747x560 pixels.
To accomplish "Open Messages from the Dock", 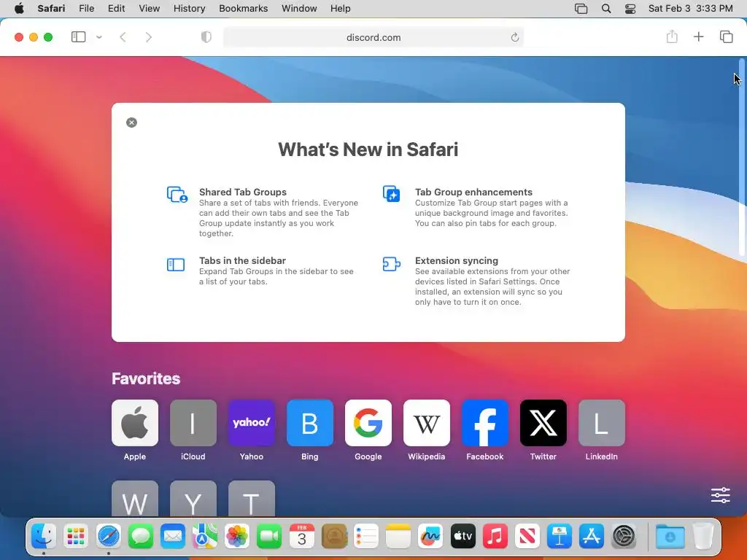I will [141, 537].
